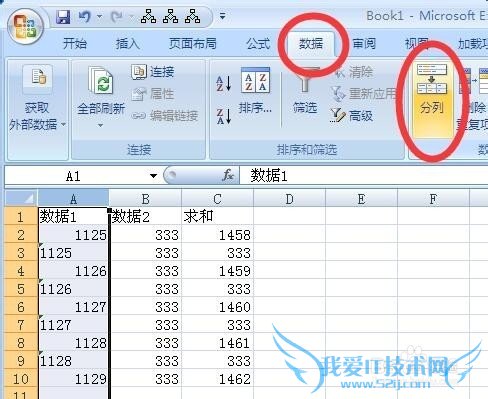Select column D header
This screenshot has width=488, height=399.
click(x=289, y=199)
